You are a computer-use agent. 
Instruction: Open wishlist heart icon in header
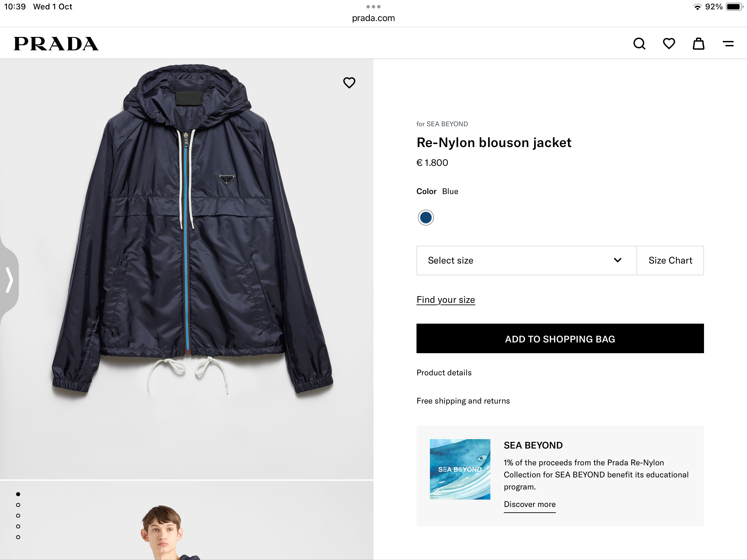pyautogui.click(x=669, y=44)
